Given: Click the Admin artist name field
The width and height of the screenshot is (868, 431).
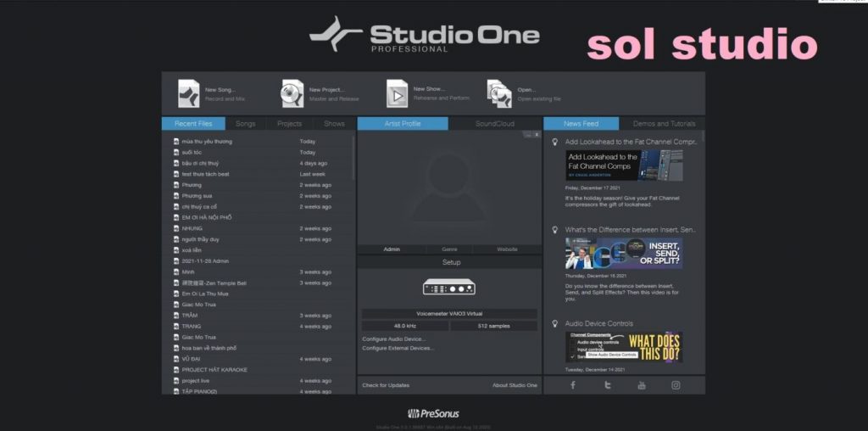Looking at the screenshot, I should point(392,249).
